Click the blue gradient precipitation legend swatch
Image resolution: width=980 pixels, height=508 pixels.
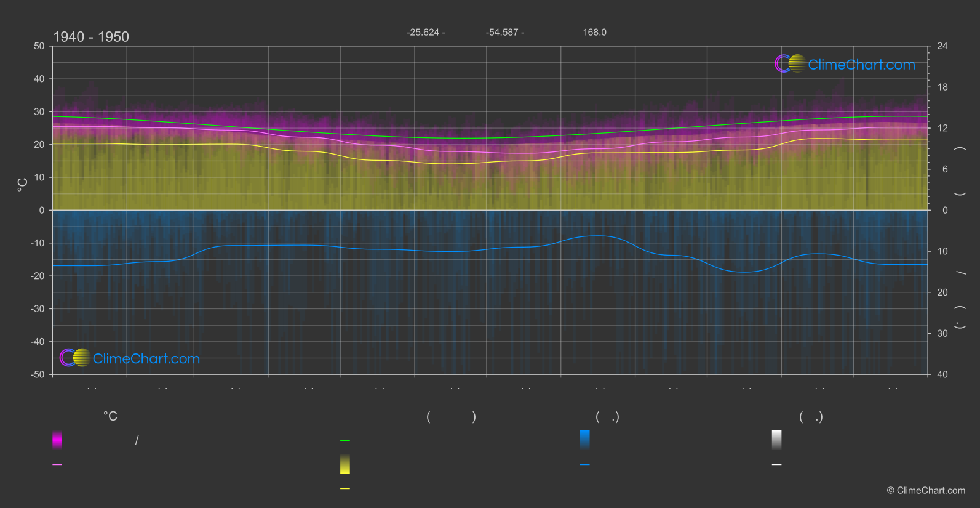tap(584, 440)
